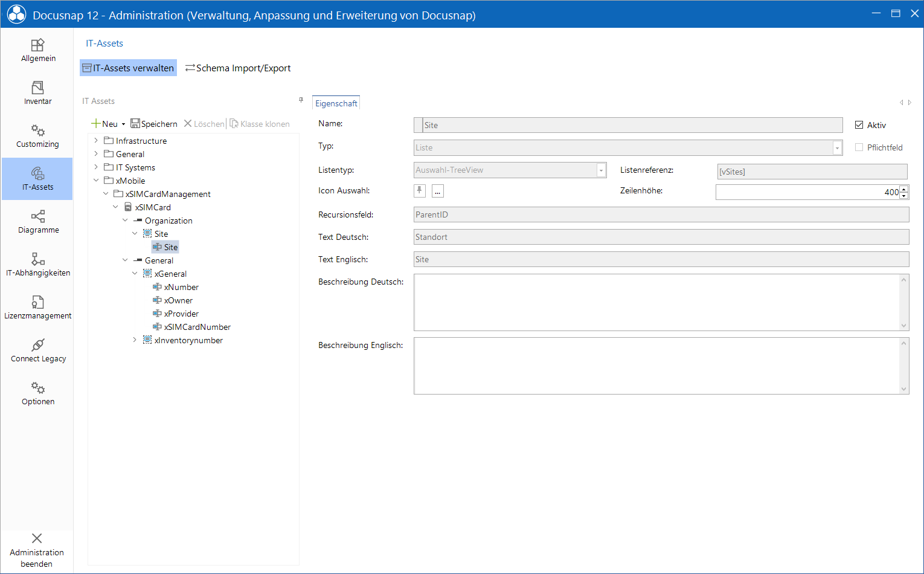
Task: Open the Allgemein section in the sidebar
Action: click(x=37, y=51)
